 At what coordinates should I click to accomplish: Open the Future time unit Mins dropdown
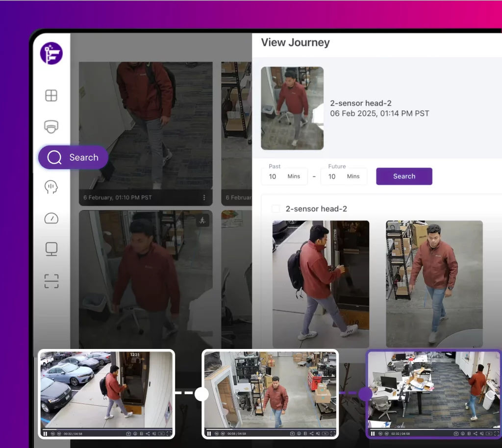pos(353,176)
